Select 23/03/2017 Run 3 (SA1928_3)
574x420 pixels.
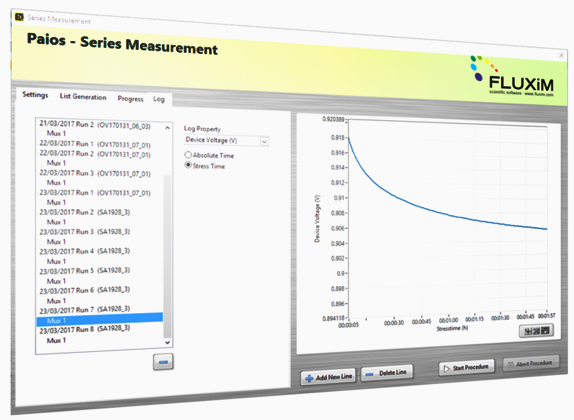85,232
